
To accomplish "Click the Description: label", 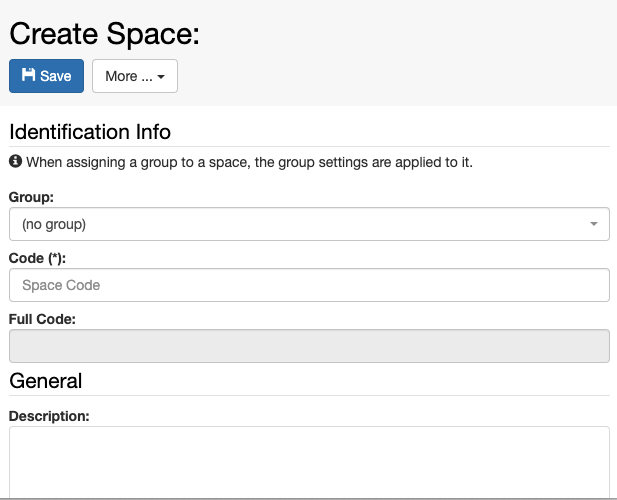I will pyautogui.click(x=49, y=416).
